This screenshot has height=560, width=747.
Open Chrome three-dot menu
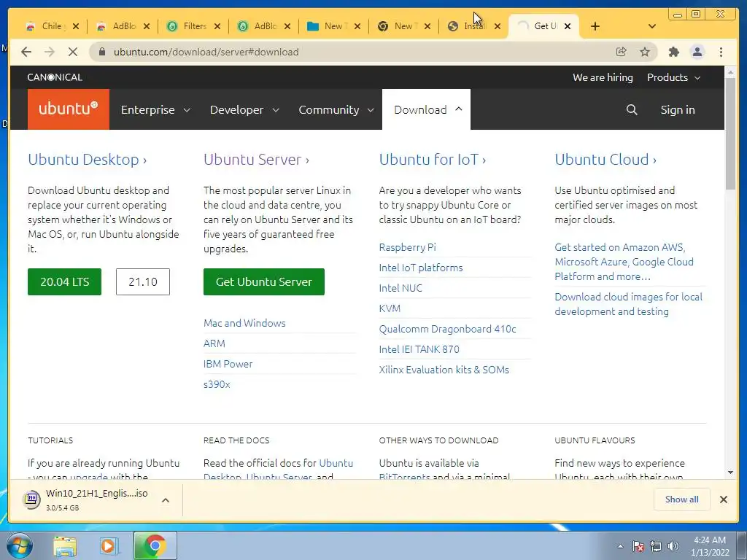coord(721,52)
